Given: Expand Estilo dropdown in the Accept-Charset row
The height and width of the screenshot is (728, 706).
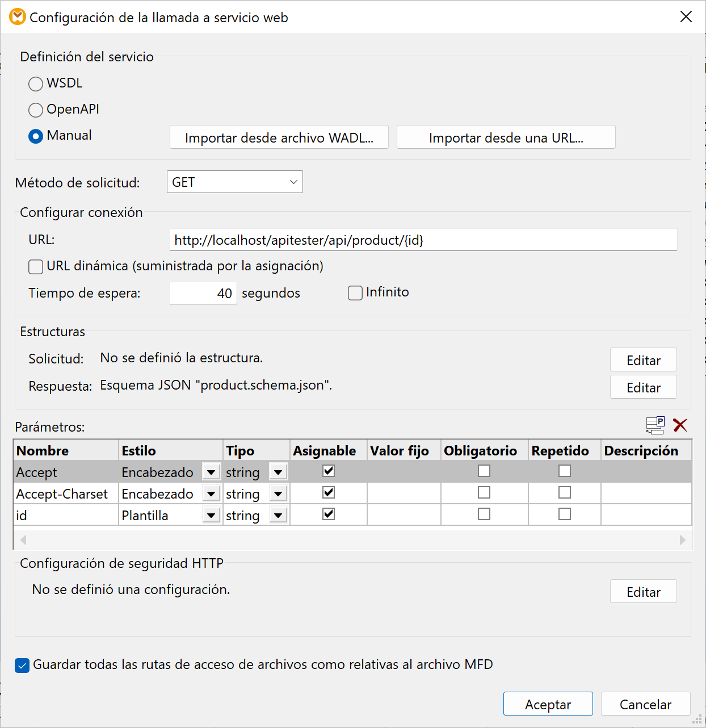Looking at the screenshot, I should 211,494.
